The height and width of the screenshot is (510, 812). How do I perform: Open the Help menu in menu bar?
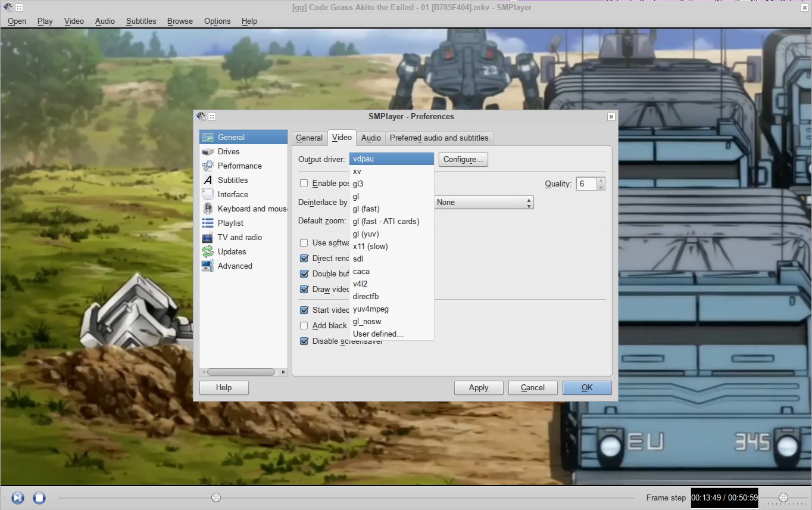(249, 21)
